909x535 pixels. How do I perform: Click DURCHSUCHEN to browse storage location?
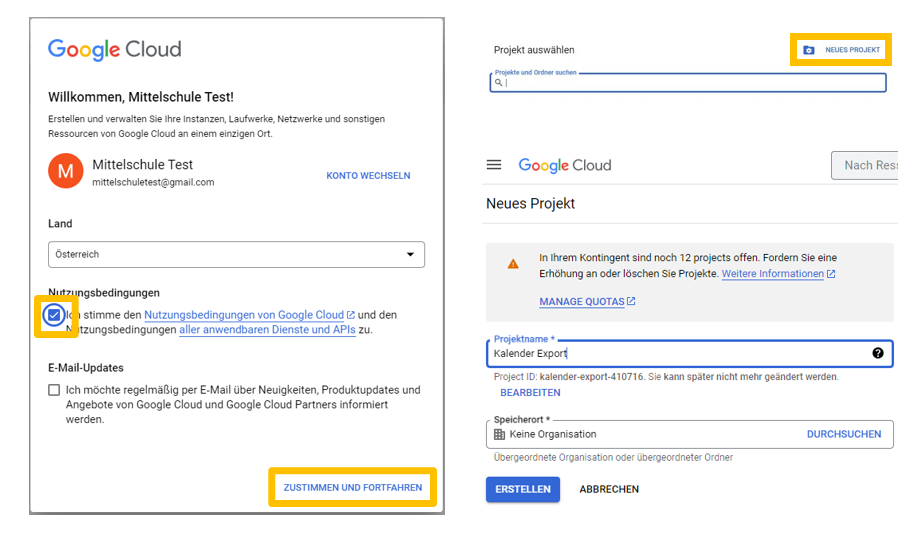(x=844, y=434)
